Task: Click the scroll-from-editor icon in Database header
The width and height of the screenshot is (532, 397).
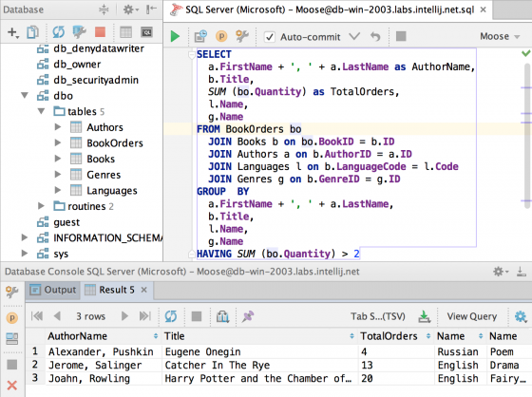Action: pyautogui.click(x=104, y=9)
